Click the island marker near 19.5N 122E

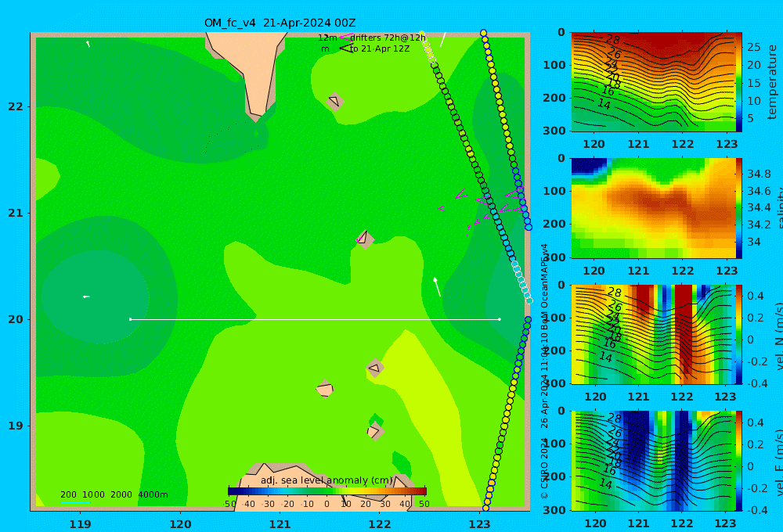[x=375, y=368]
